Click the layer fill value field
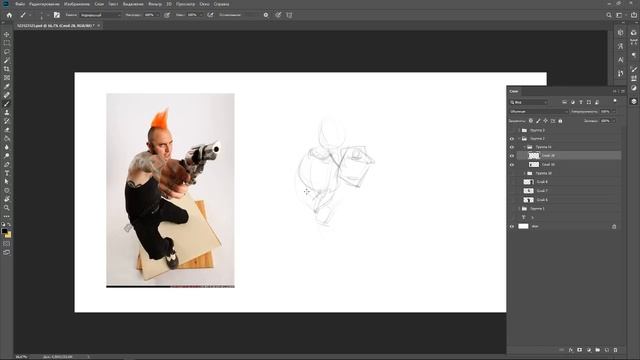Viewport: 640px width, 360px height. [x=605, y=121]
